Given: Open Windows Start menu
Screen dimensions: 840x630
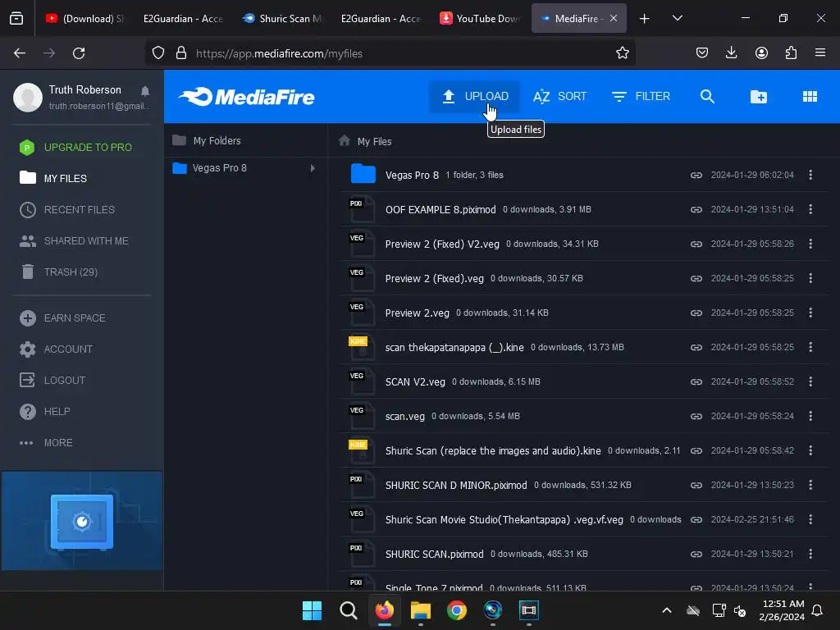Looking at the screenshot, I should pos(312,610).
